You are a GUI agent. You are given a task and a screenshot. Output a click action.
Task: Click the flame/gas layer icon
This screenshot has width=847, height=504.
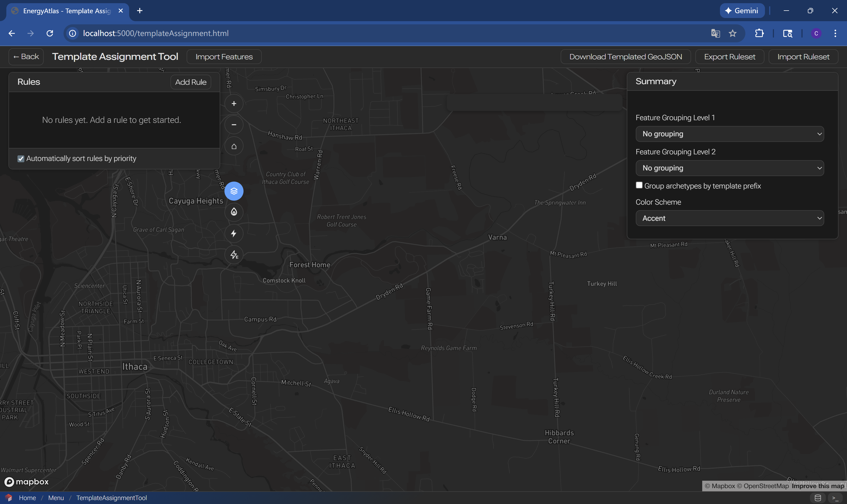pyautogui.click(x=234, y=212)
